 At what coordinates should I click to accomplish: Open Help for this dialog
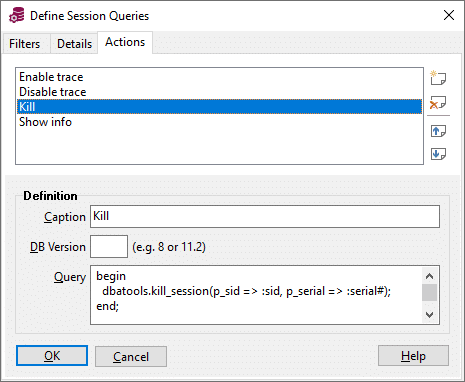pyautogui.click(x=413, y=356)
